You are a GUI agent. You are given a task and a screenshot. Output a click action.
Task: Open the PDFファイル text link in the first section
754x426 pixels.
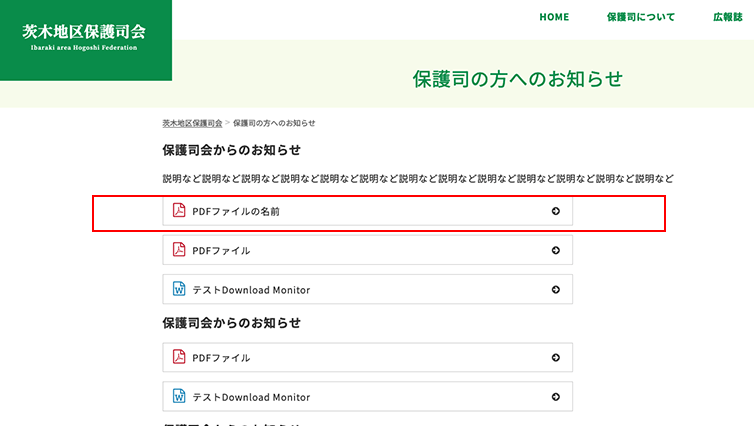click(x=221, y=250)
